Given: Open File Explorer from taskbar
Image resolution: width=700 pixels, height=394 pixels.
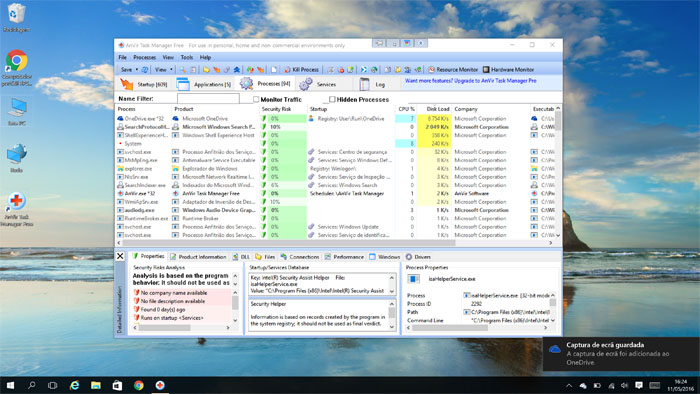Looking at the screenshot, I should (x=96, y=385).
